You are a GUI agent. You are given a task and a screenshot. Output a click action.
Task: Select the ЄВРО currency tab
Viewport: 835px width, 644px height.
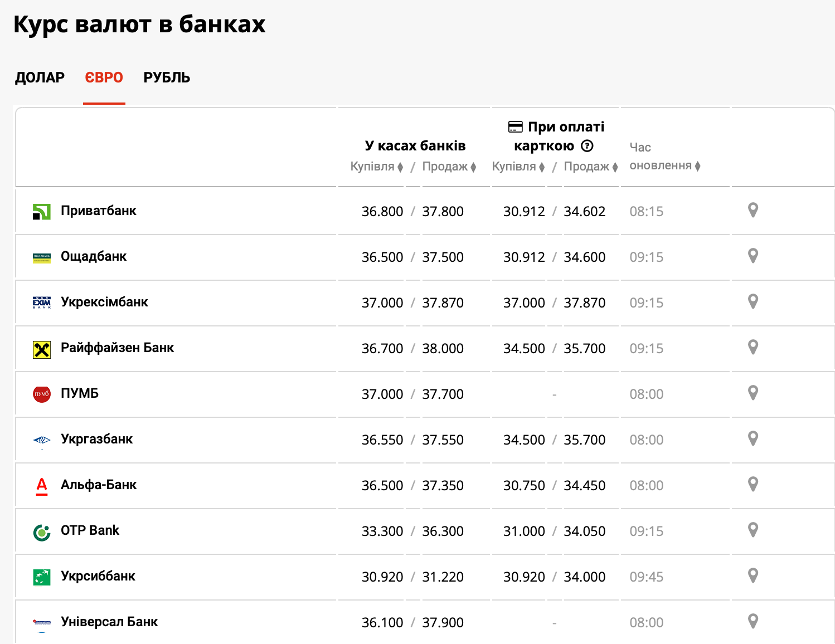(x=104, y=77)
